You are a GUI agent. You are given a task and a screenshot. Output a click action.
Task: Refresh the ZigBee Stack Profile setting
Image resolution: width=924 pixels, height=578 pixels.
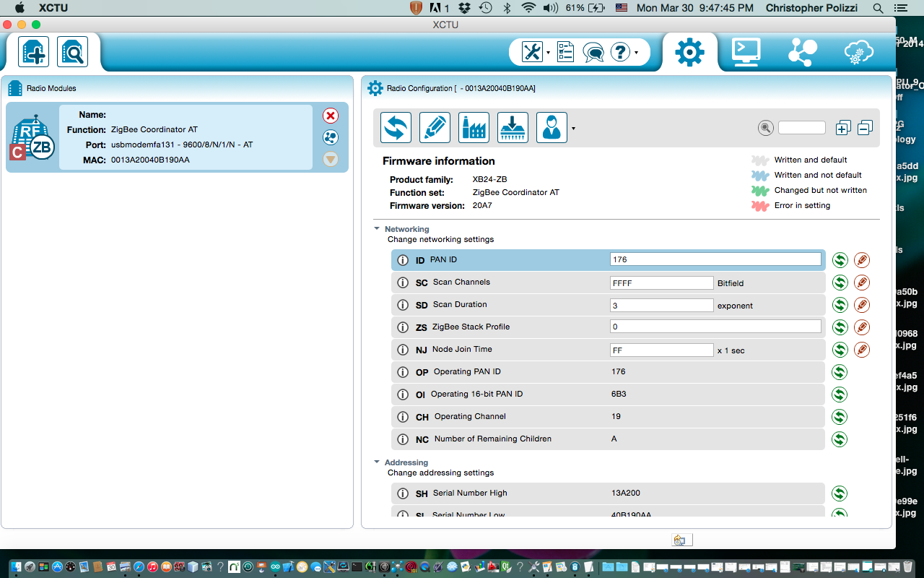(840, 327)
